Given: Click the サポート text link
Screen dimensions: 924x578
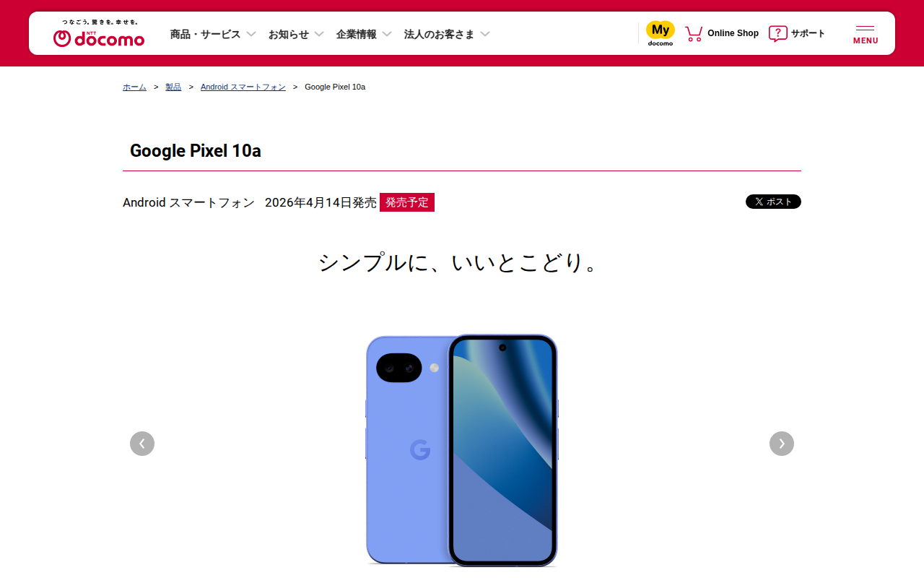Looking at the screenshot, I should 808,33.
